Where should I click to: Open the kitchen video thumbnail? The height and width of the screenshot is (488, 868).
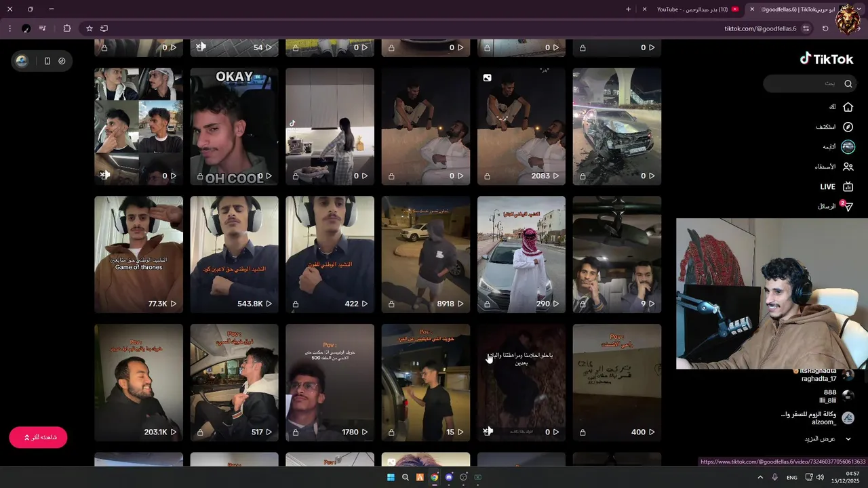[x=330, y=126]
